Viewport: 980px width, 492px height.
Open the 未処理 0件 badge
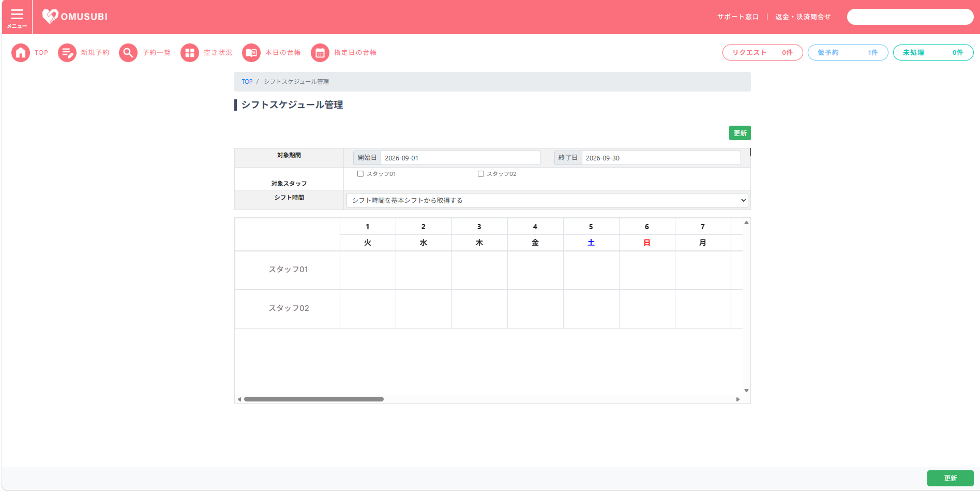coord(933,53)
